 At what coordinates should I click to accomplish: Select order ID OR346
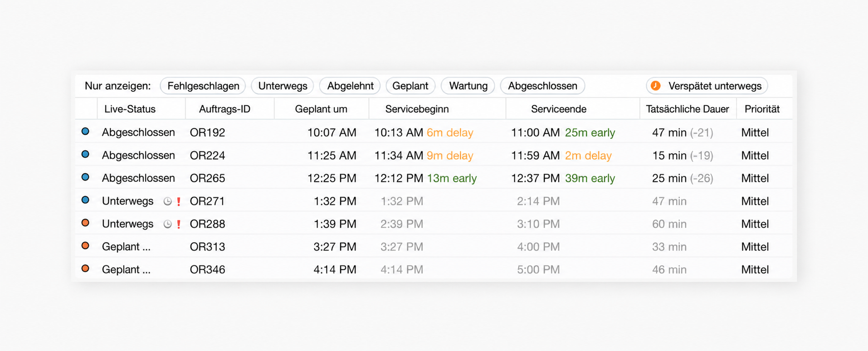(207, 269)
